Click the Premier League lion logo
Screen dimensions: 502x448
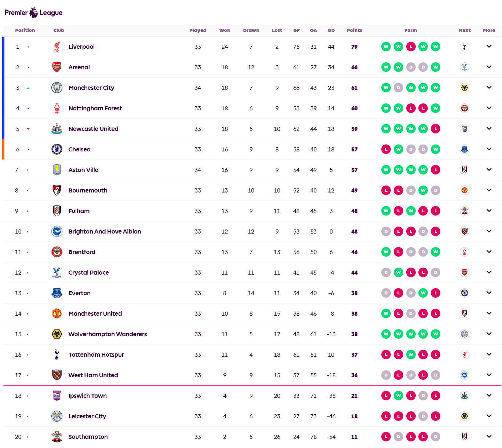coord(33,12)
